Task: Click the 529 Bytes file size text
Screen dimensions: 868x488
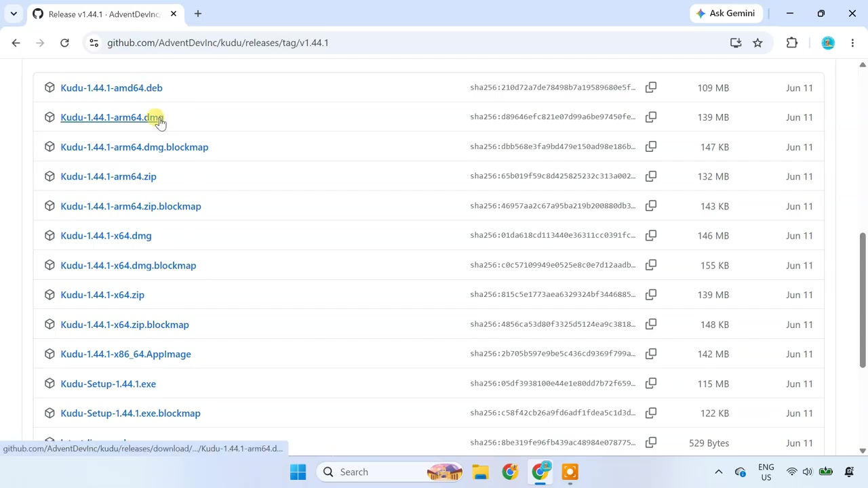Action: coord(709,443)
